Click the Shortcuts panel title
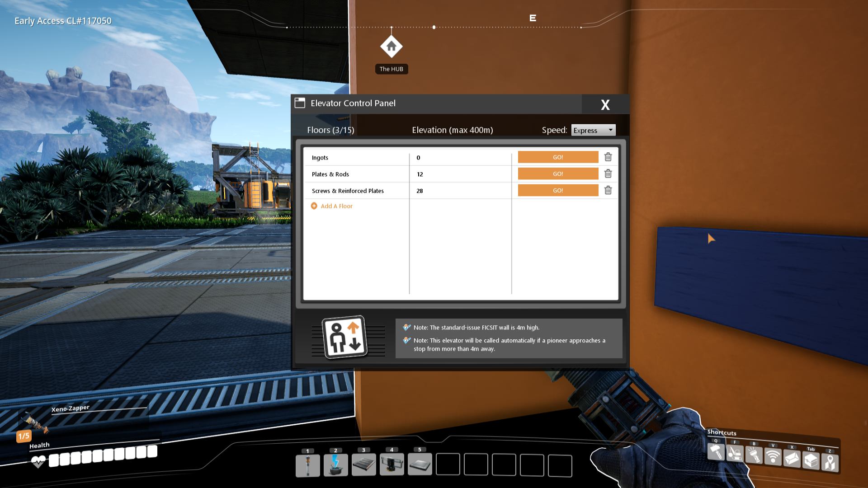The image size is (868, 488). 722,432
